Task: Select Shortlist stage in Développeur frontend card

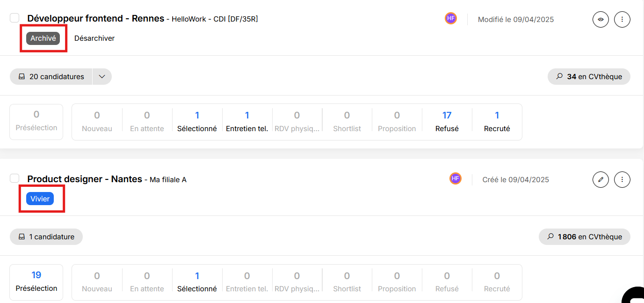Action: 347,122
